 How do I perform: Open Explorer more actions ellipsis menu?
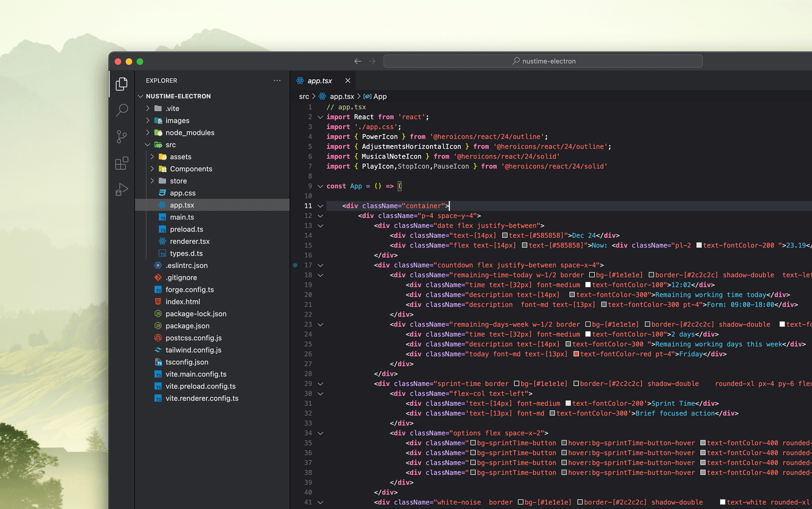pos(277,80)
